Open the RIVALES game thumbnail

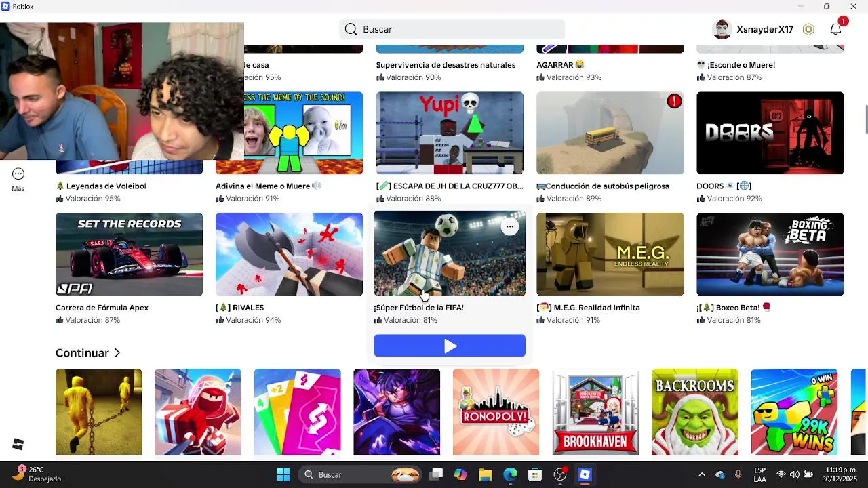289,254
